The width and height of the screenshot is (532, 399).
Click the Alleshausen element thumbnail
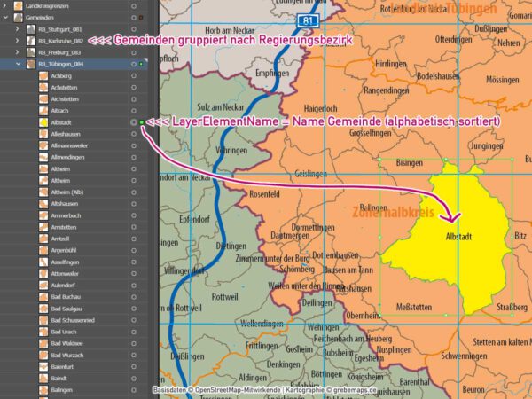[x=43, y=134]
